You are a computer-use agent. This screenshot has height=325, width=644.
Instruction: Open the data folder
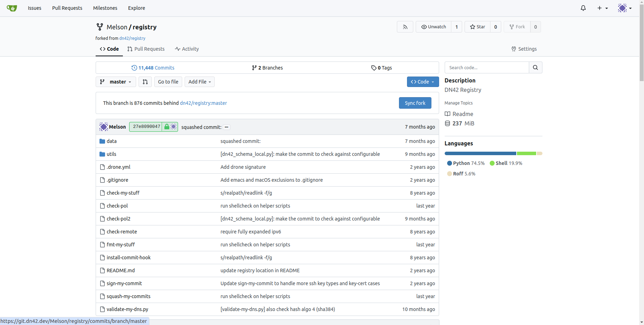point(111,141)
